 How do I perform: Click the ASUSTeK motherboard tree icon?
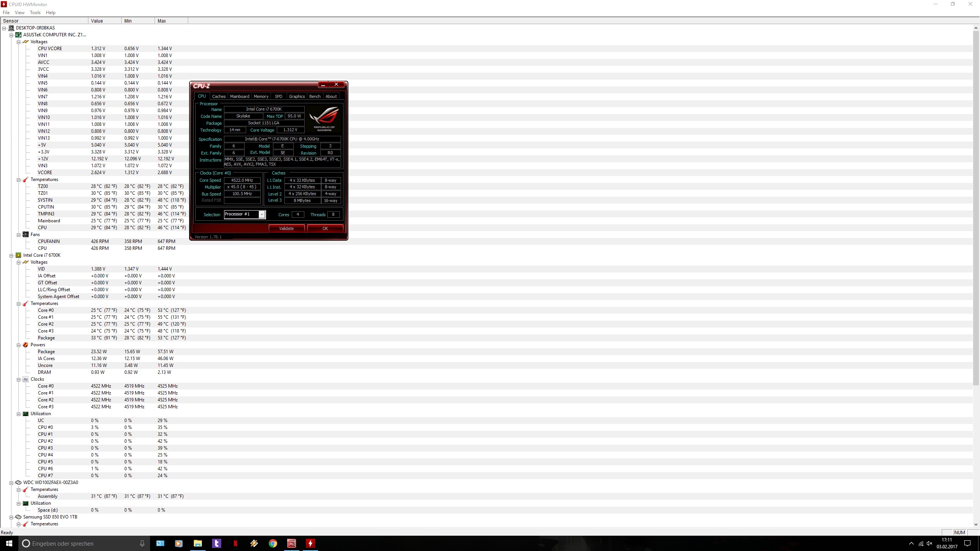click(18, 35)
